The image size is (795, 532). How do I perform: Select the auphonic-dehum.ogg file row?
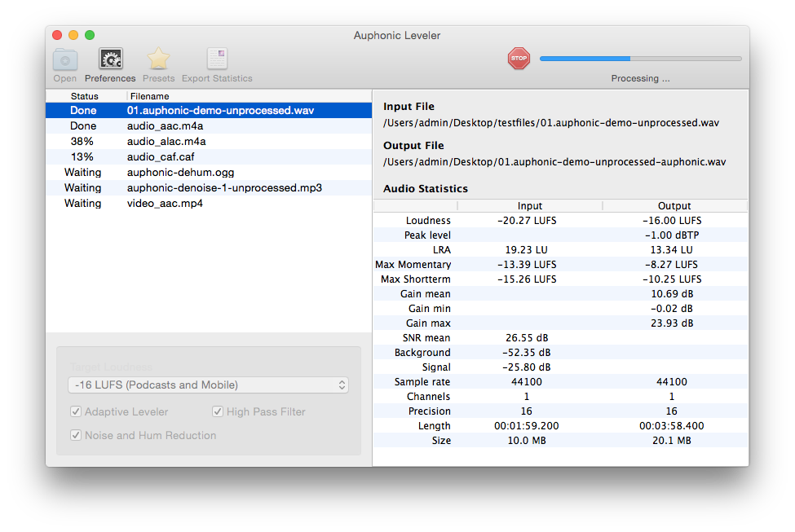[209, 172]
